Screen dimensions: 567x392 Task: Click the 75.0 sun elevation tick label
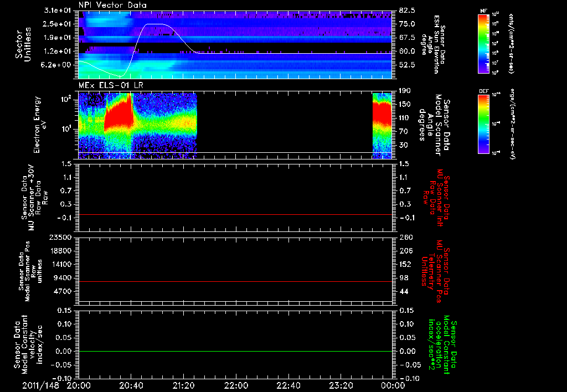click(x=407, y=24)
